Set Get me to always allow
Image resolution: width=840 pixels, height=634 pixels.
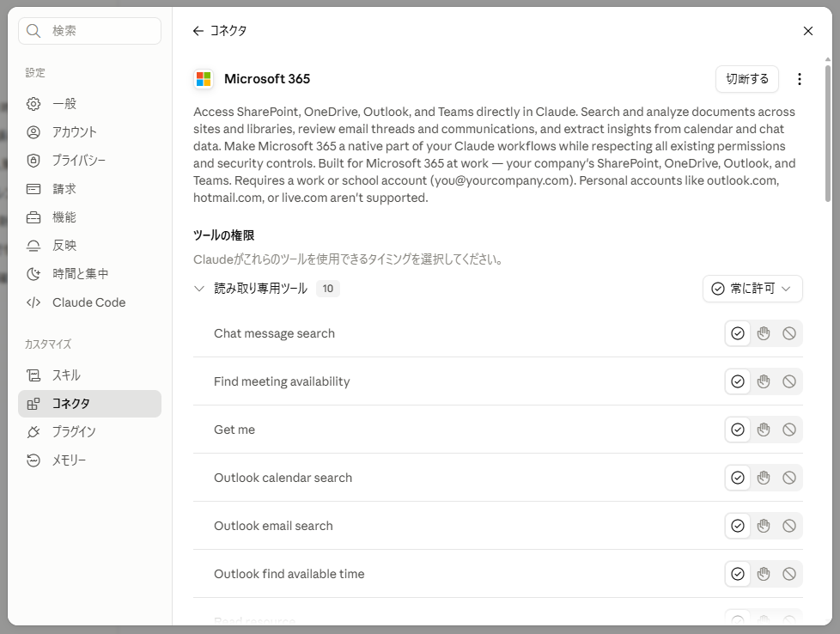click(x=738, y=430)
